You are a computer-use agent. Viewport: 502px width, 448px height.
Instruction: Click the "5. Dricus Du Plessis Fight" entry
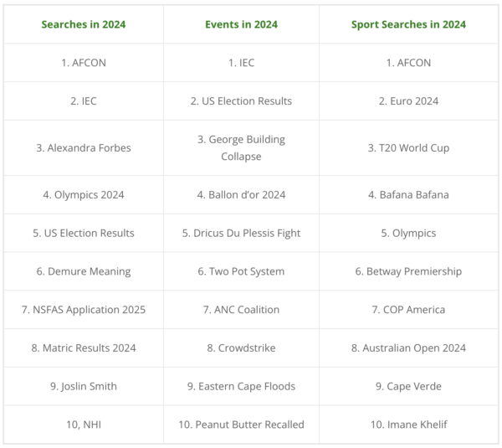(241, 233)
